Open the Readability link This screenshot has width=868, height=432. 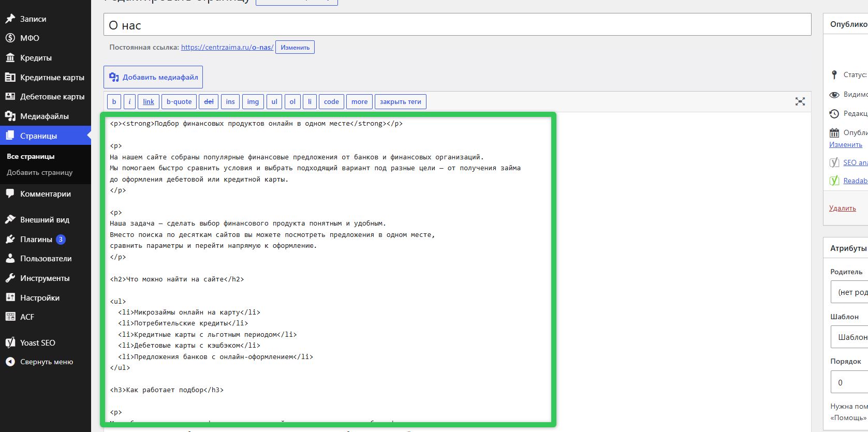(855, 181)
